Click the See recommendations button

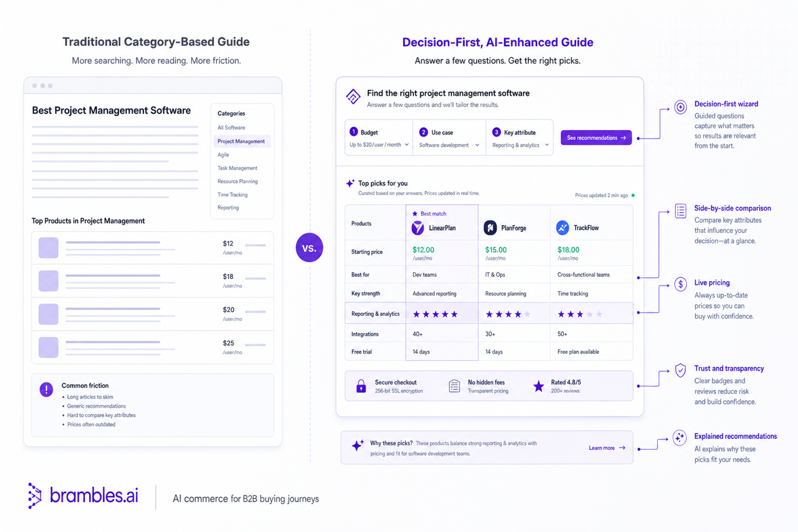(596, 138)
